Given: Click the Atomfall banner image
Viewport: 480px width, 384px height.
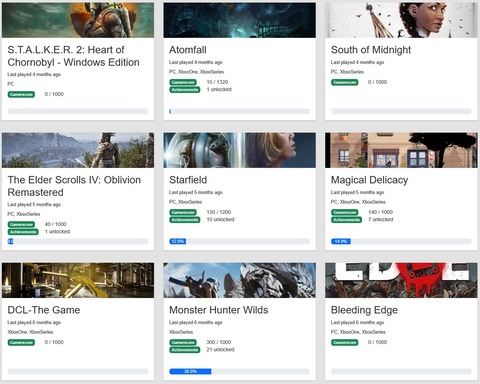Looking at the screenshot, I should tap(239, 20).
